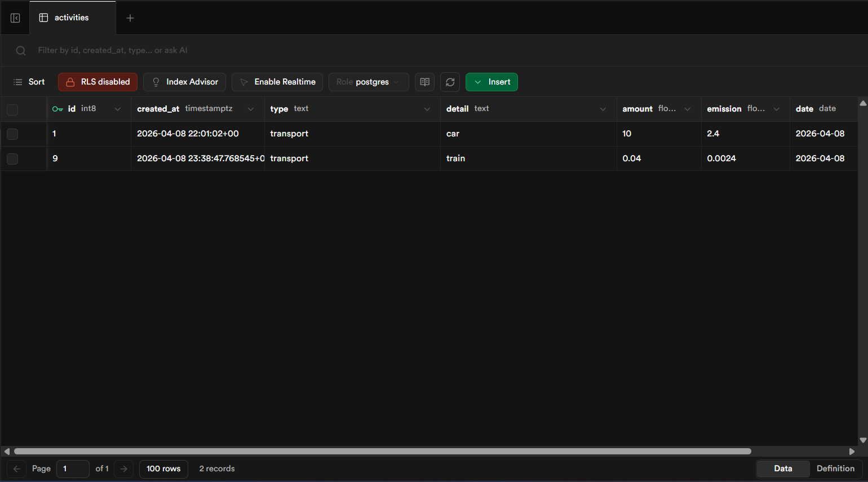
Task: Click the table grid icon on activities tab
Action: [43, 17]
